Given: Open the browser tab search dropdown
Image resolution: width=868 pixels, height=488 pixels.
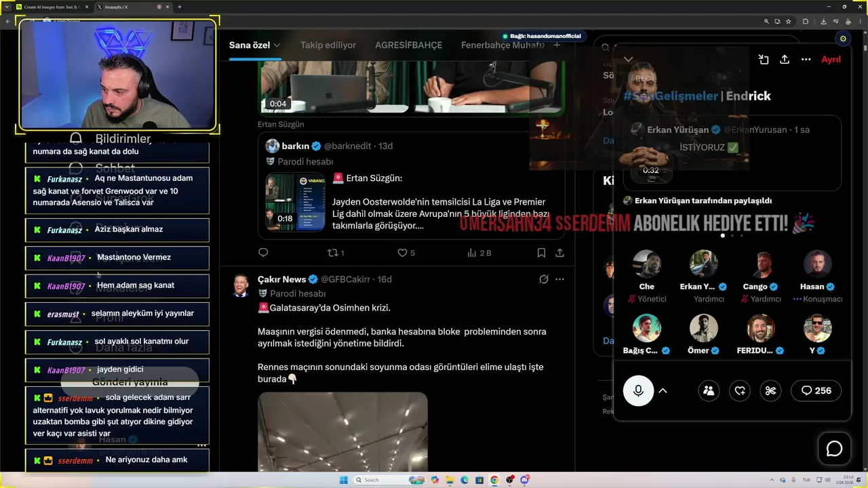Looking at the screenshot, I should [x=6, y=7].
